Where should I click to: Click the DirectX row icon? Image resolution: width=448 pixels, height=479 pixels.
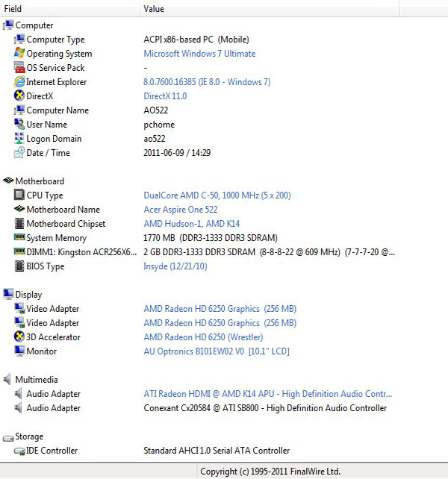[19, 96]
